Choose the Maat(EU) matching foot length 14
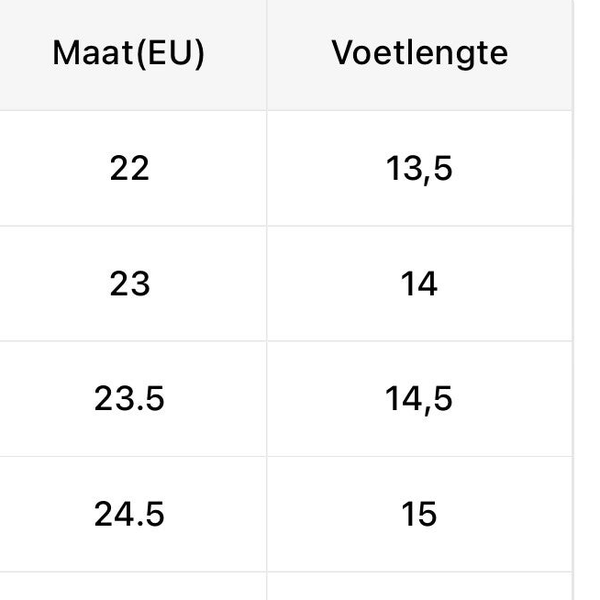Screen dimensions: 600x600 (129, 284)
